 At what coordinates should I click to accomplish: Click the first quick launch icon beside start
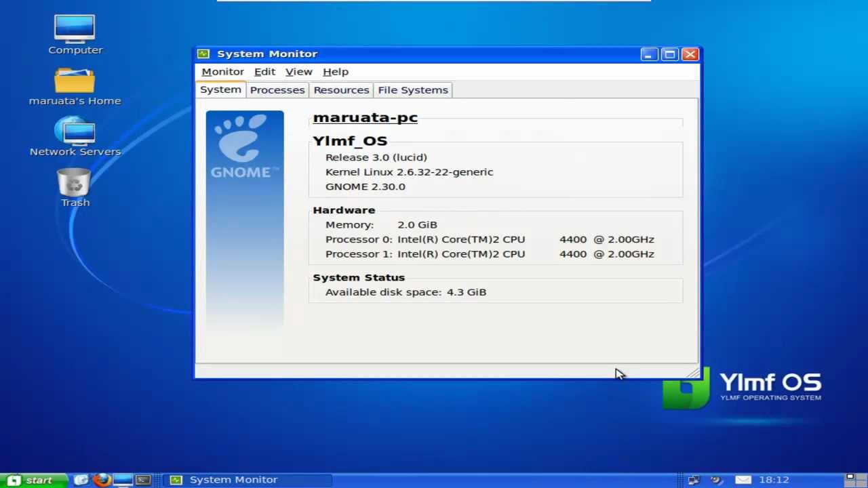click(81, 480)
